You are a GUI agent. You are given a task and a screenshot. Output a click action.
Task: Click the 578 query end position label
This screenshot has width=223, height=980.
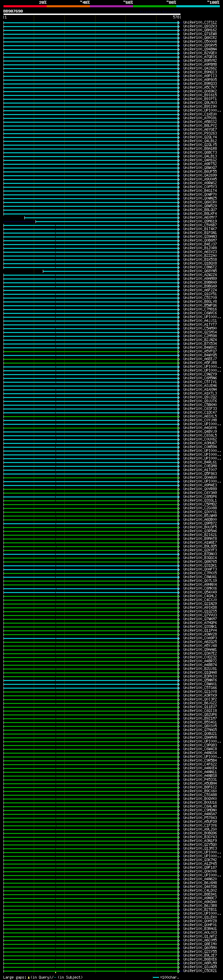point(176,17)
